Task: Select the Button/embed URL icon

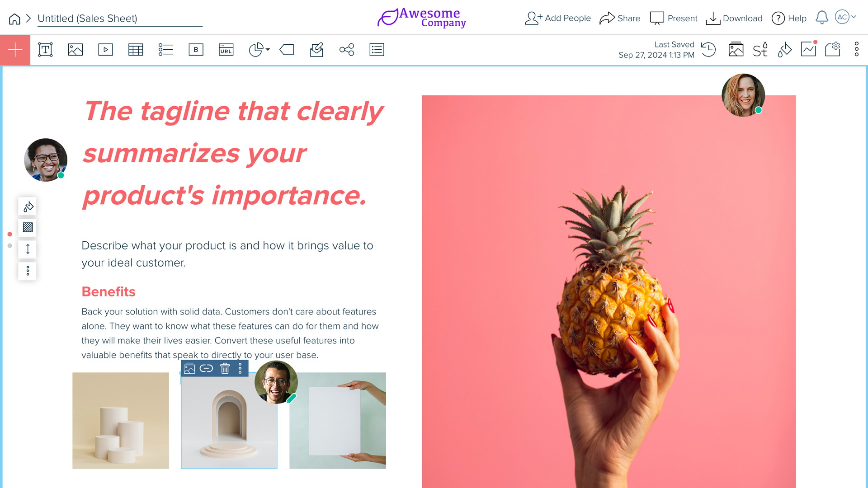Action: coord(226,49)
